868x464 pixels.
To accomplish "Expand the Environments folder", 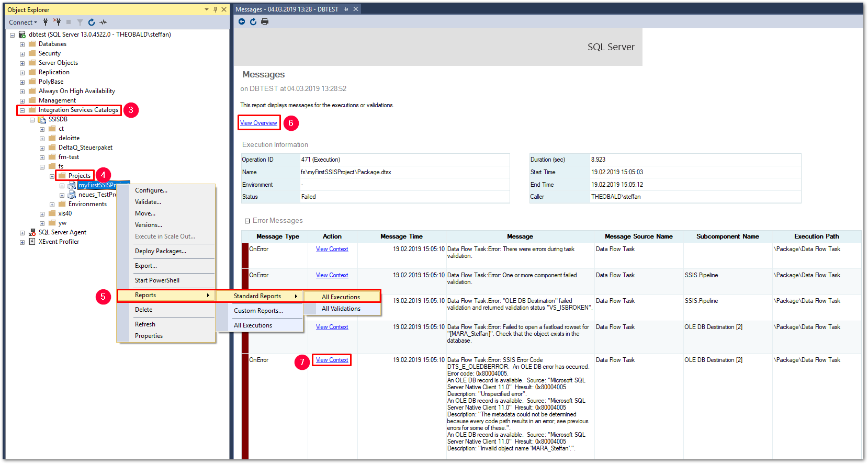I will pos(52,205).
